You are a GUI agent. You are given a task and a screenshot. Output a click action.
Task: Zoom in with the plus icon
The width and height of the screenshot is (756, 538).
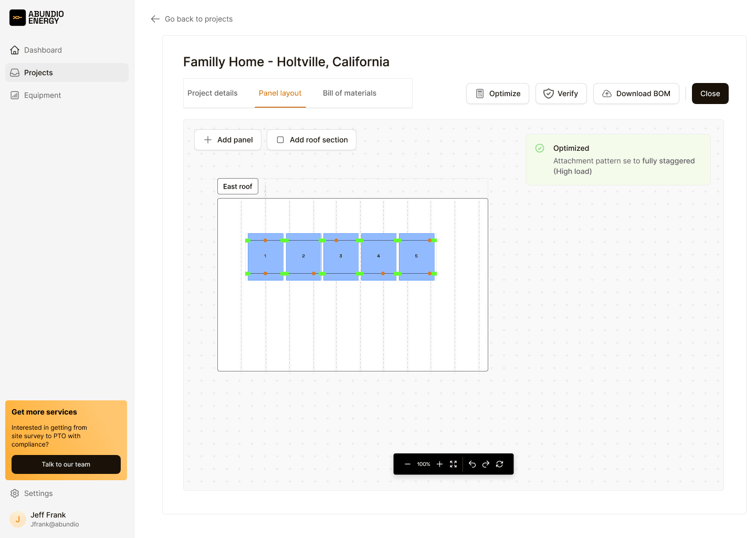point(440,464)
